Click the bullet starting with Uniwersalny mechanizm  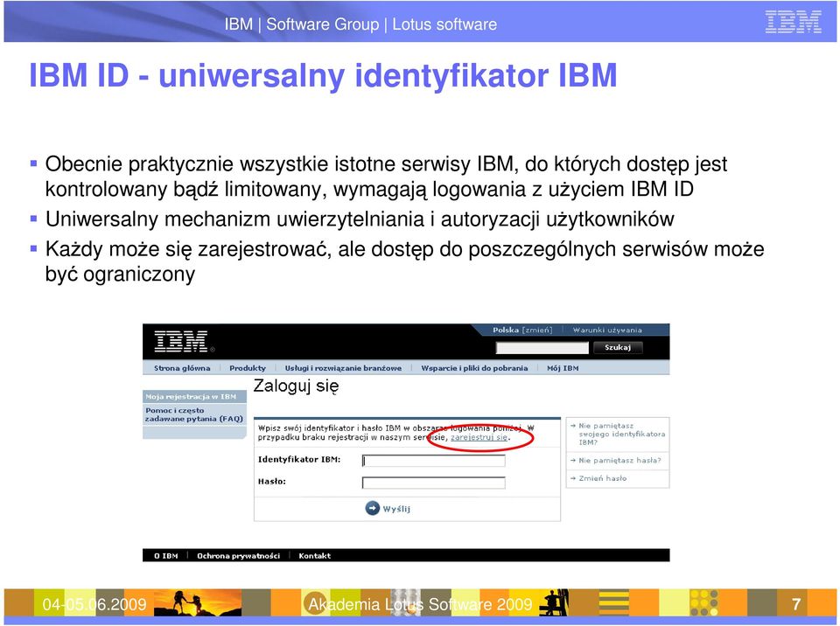360,219
